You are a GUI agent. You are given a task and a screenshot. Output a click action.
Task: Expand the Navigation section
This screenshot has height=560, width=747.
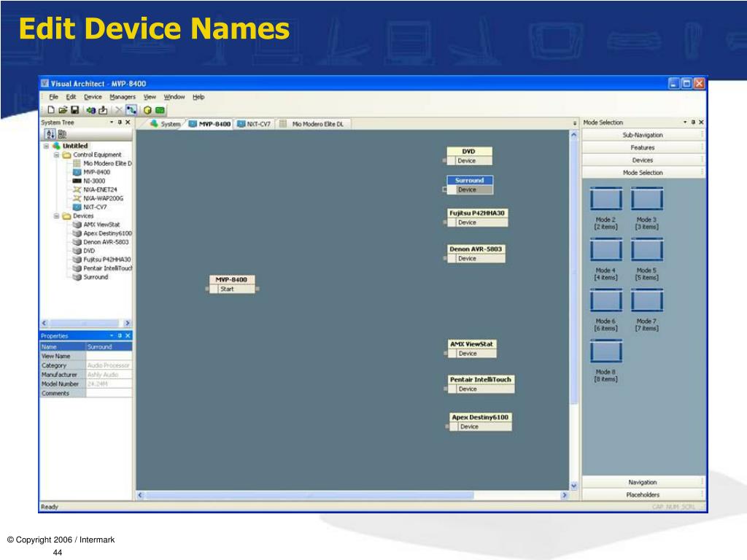pyautogui.click(x=642, y=483)
